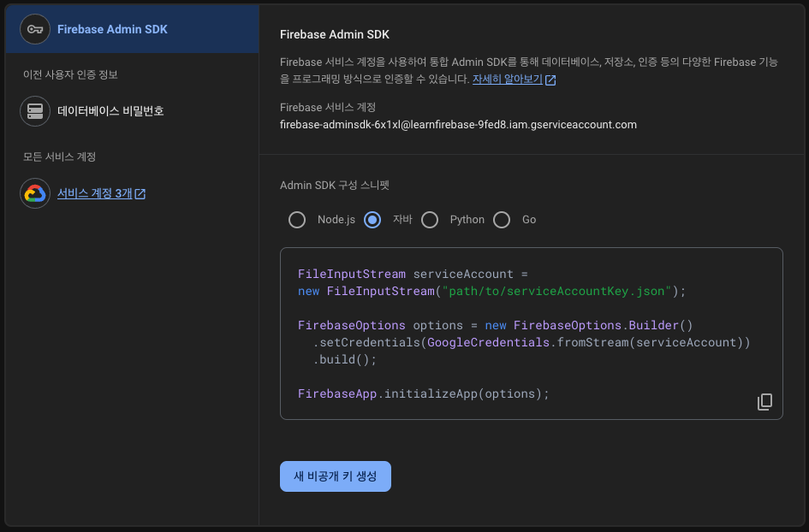Image resolution: width=809 pixels, height=532 pixels.
Task: Click the .build(); code line
Action: (345, 359)
